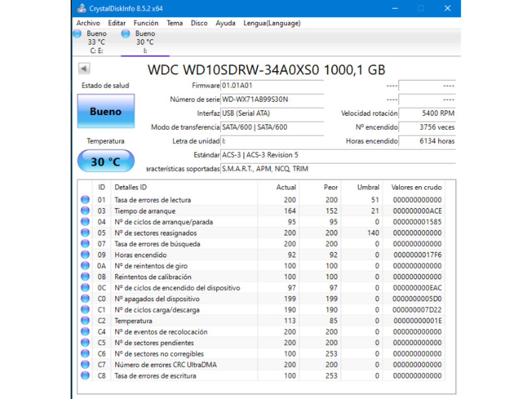The height and width of the screenshot is (399, 532).
Task: Click the Firmware value field
Action: (272, 86)
